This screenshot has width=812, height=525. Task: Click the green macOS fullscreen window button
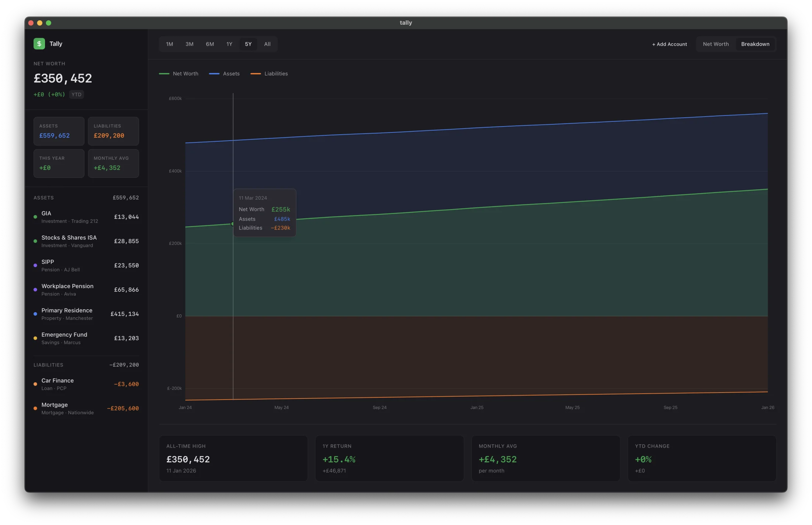[x=48, y=23]
